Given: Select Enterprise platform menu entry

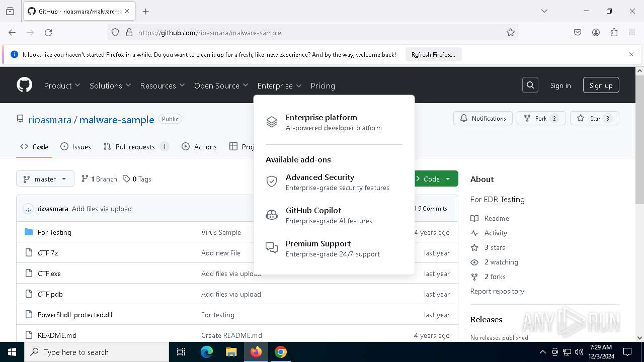Looking at the screenshot, I should tap(334, 122).
